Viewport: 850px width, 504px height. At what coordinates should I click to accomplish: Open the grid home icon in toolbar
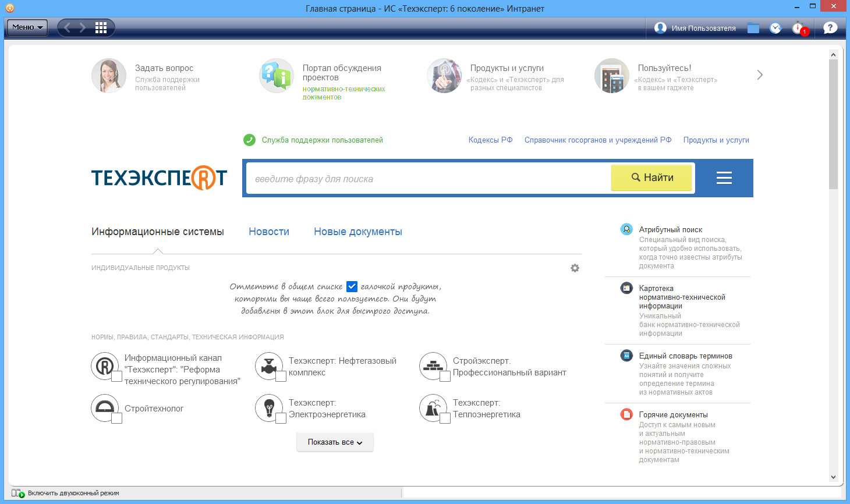point(101,27)
